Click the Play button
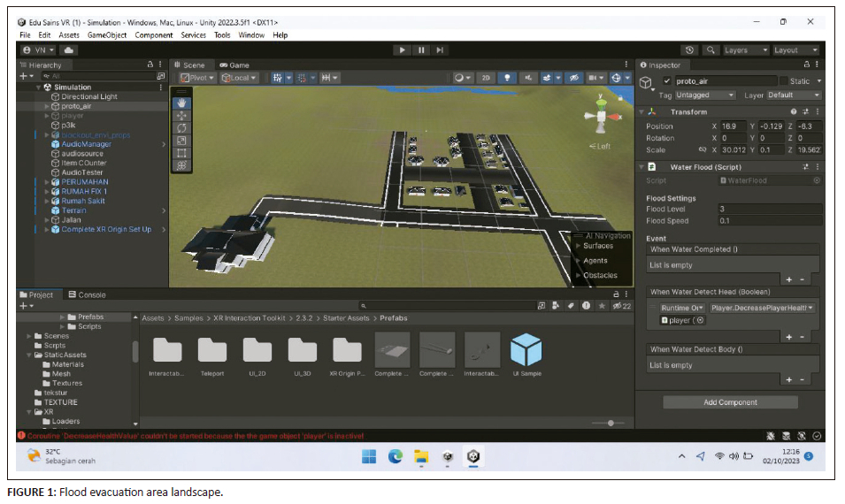The width and height of the screenshot is (845, 504). click(402, 50)
